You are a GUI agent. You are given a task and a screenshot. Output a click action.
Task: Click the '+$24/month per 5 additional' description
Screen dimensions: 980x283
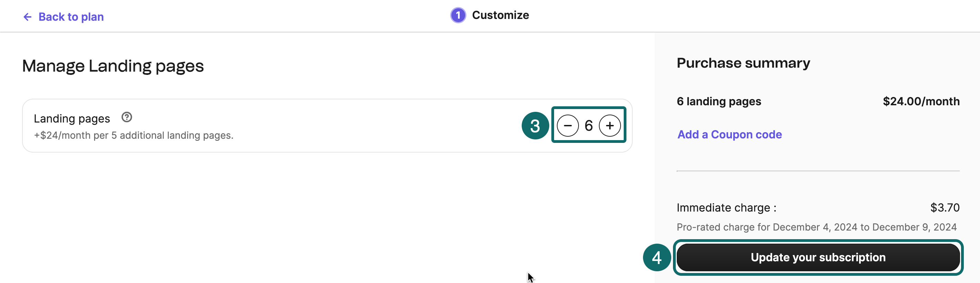[x=134, y=135]
